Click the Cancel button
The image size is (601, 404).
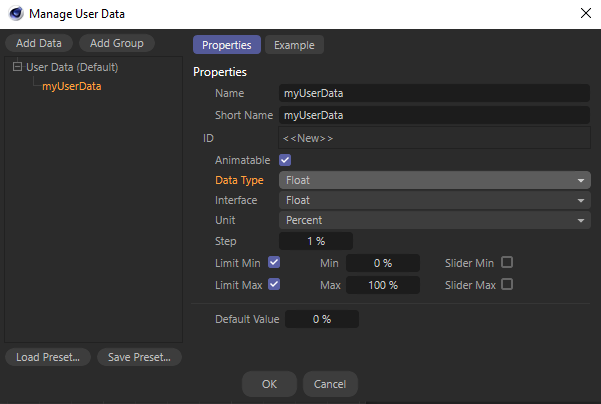(330, 384)
